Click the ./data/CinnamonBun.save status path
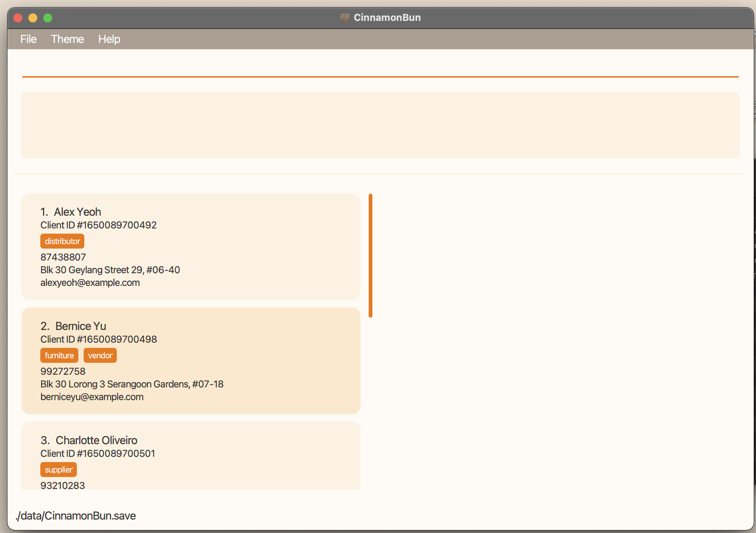 tap(76, 516)
